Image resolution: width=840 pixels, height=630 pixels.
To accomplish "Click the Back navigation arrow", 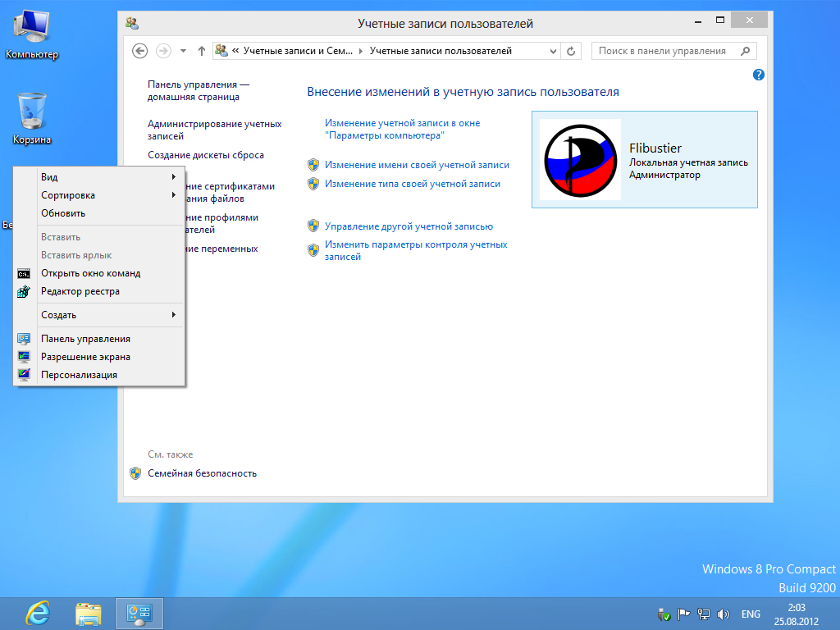I will (x=139, y=51).
